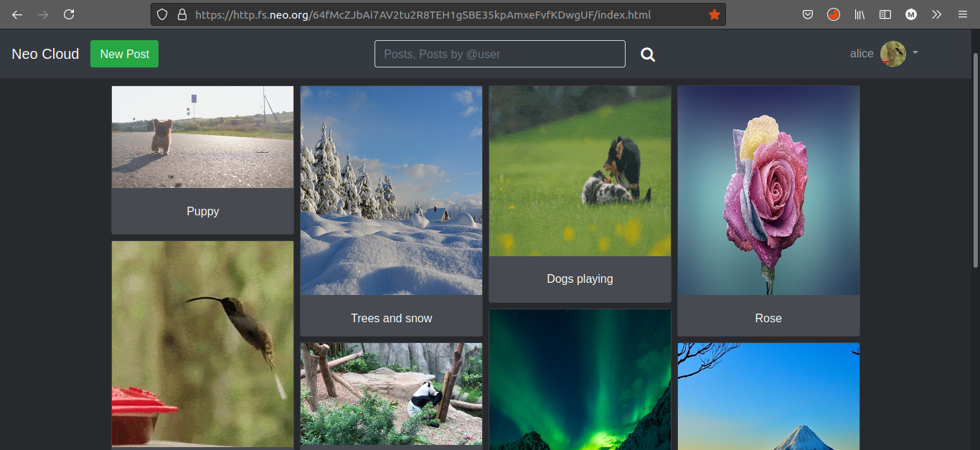Image resolution: width=980 pixels, height=450 pixels.
Task: Click the padlock site security icon
Action: (182, 14)
